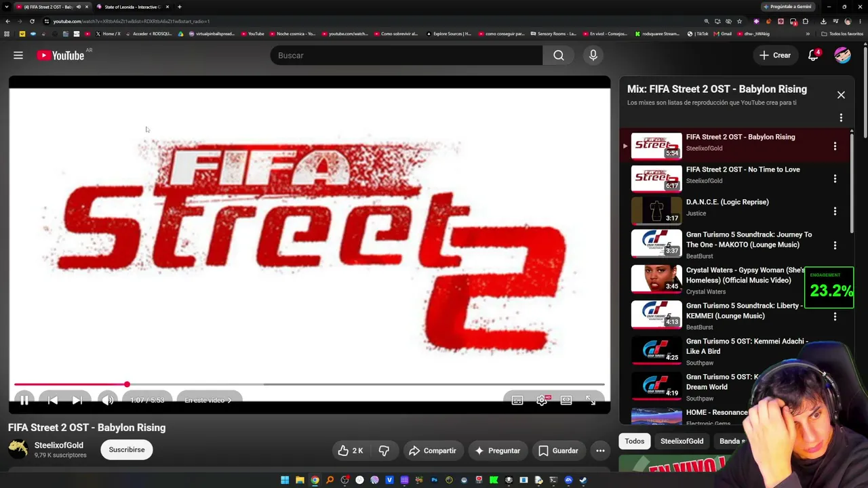868x488 pixels.
Task: Open more actions menu below video
Action: pos(600,451)
